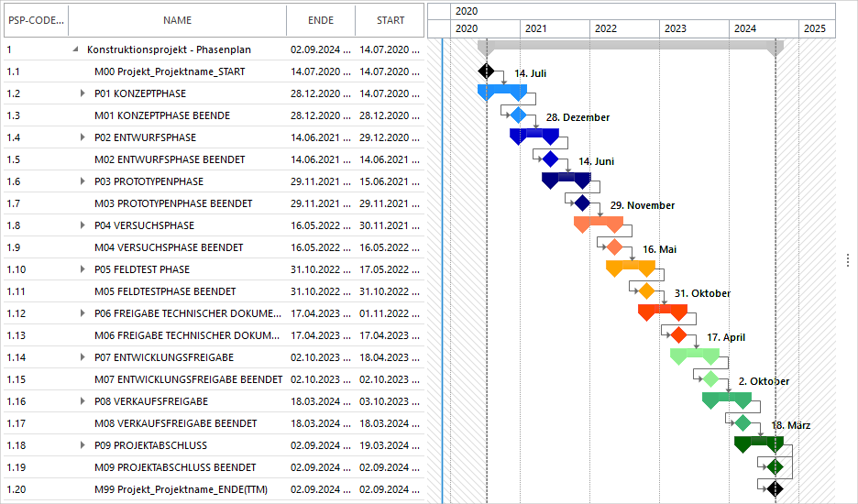Expand the P04 VERSUCHSPHASE row
Viewport: 858px width, 504px height.
[82, 225]
